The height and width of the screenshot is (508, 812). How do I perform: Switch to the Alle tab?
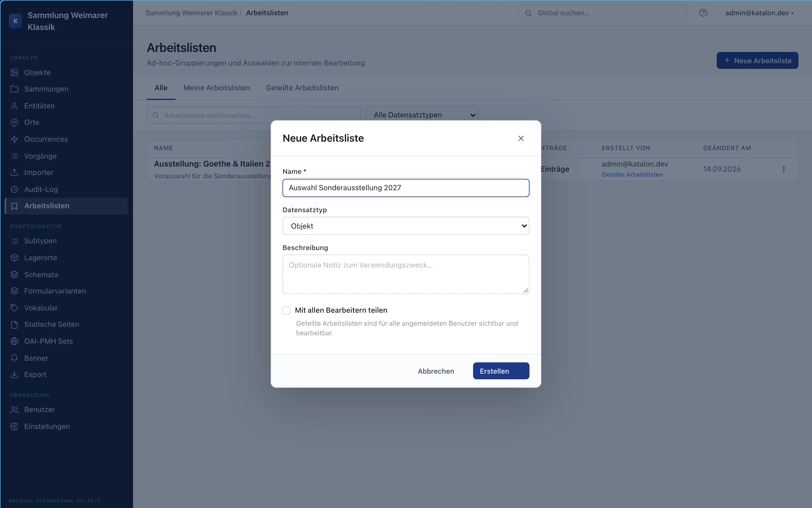click(161, 88)
